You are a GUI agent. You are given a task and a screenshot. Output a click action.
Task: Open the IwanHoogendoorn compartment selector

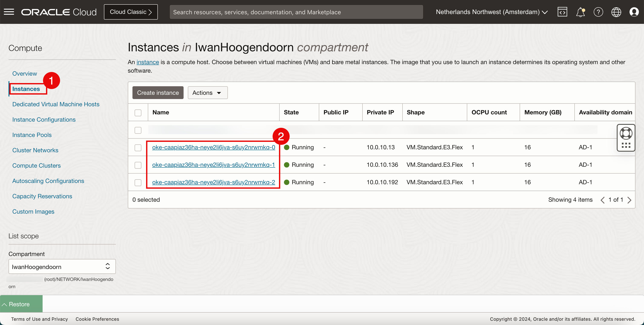pos(62,266)
